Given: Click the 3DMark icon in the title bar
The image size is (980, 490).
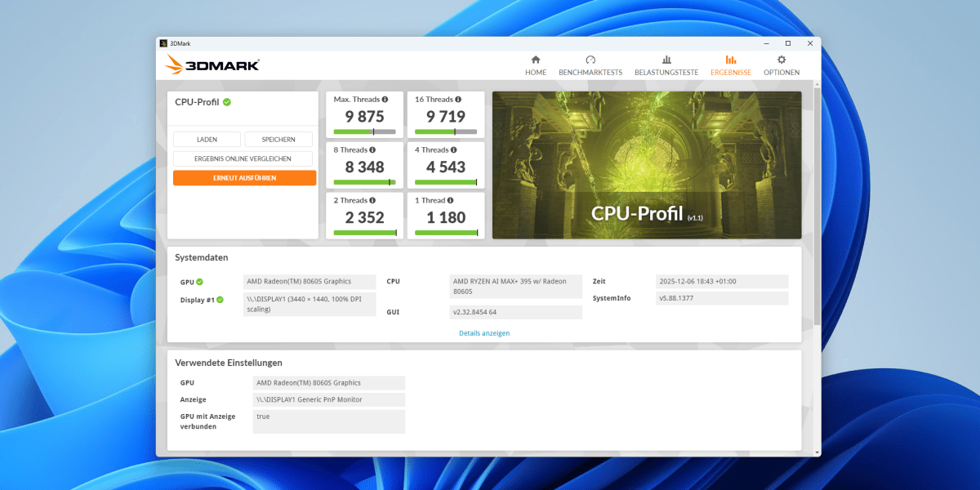Looking at the screenshot, I should [164, 42].
